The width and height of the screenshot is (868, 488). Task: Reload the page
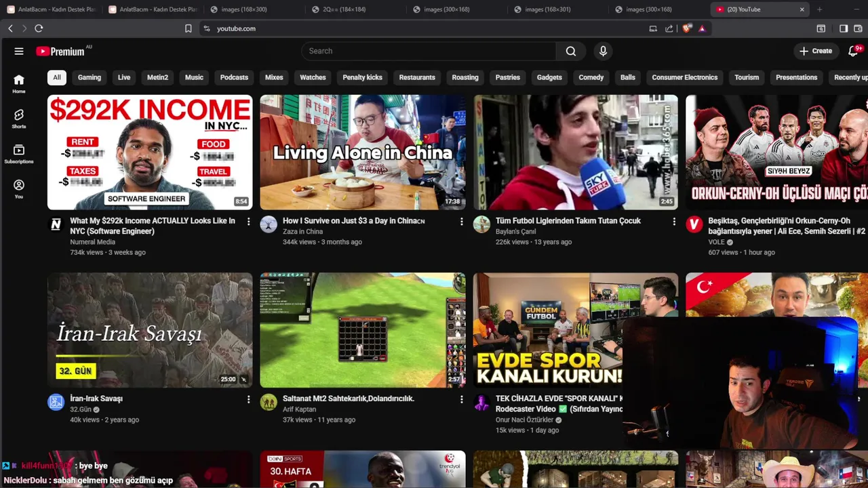pyautogui.click(x=39, y=28)
